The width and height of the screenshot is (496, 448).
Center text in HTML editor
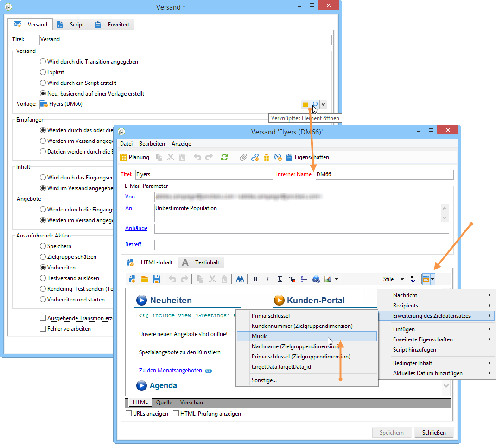[x=360, y=279]
